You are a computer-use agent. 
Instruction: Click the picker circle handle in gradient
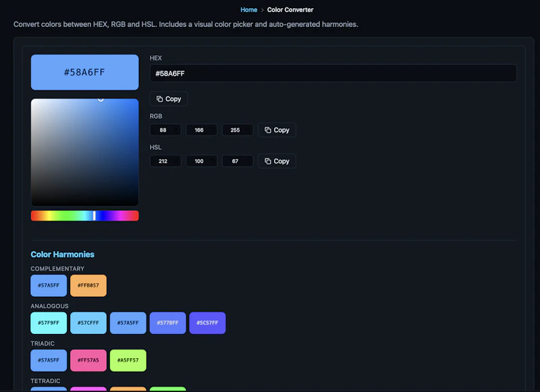(101, 99)
